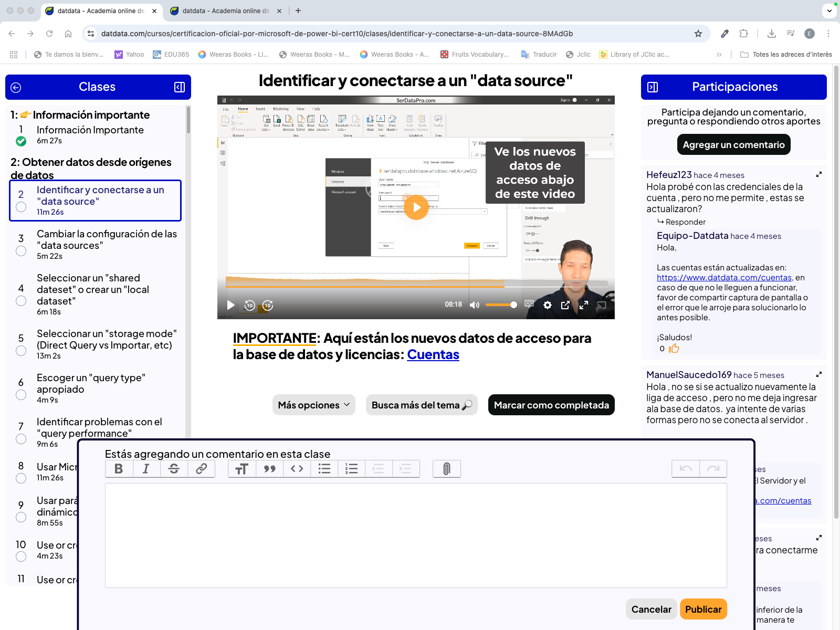Publish the comment with Publicar

703,609
